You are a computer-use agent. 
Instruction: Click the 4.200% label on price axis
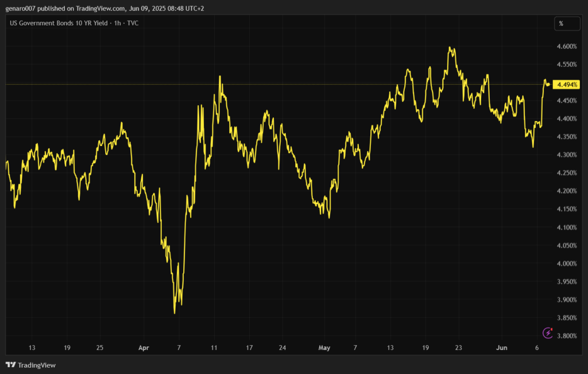566,191
